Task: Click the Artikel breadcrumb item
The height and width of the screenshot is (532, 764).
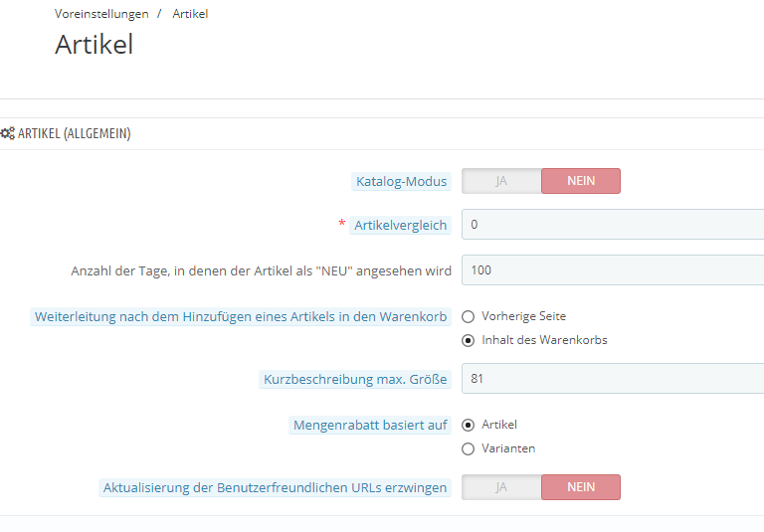Action: click(x=190, y=14)
